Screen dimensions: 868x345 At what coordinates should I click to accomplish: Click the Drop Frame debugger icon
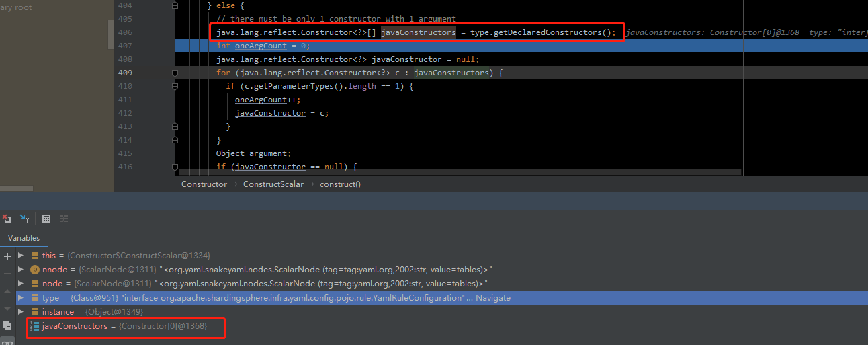click(7, 219)
